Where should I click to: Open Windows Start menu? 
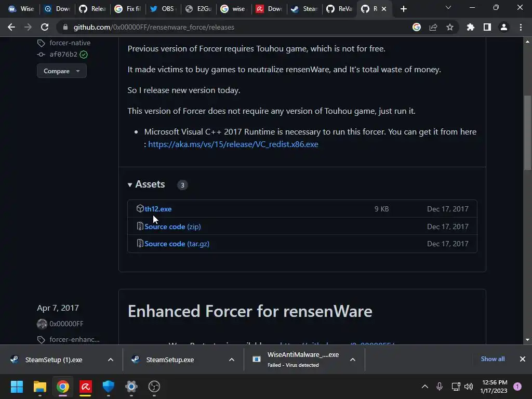(x=17, y=387)
